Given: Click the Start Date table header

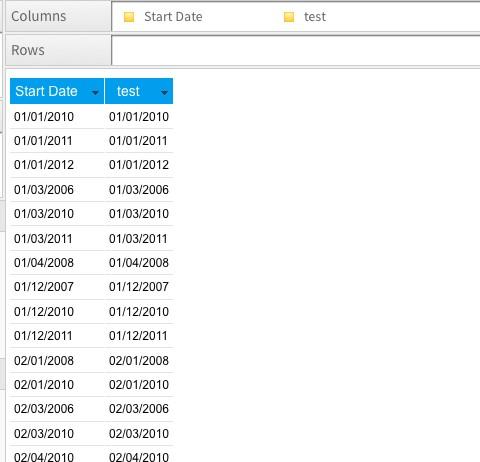Looking at the screenshot, I should [x=57, y=91].
